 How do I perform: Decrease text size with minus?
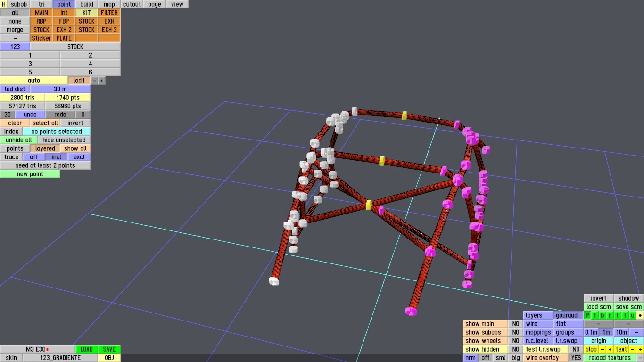pos(633,349)
